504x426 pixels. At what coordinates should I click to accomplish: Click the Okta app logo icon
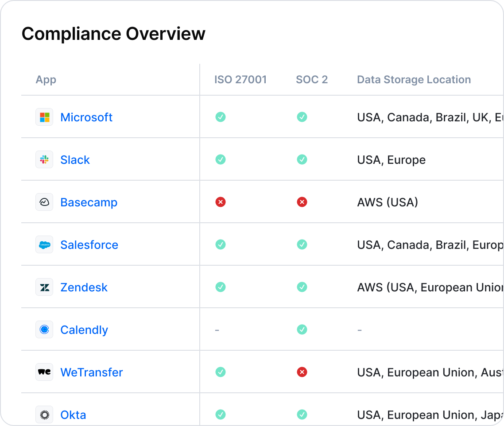44,415
